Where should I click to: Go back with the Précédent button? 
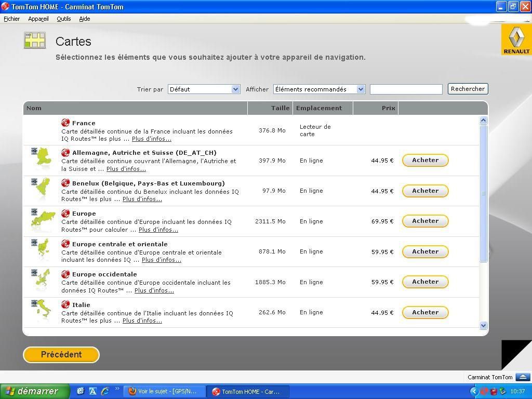coord(61,354)
